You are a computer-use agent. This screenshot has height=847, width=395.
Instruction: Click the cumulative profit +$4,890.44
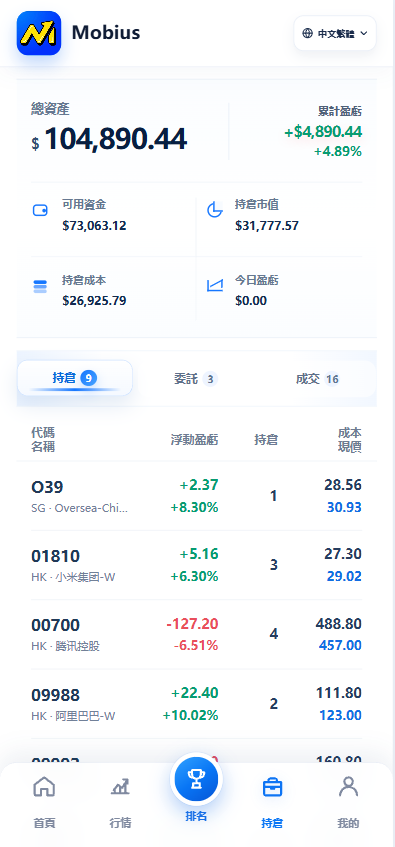tap(323, 131)
